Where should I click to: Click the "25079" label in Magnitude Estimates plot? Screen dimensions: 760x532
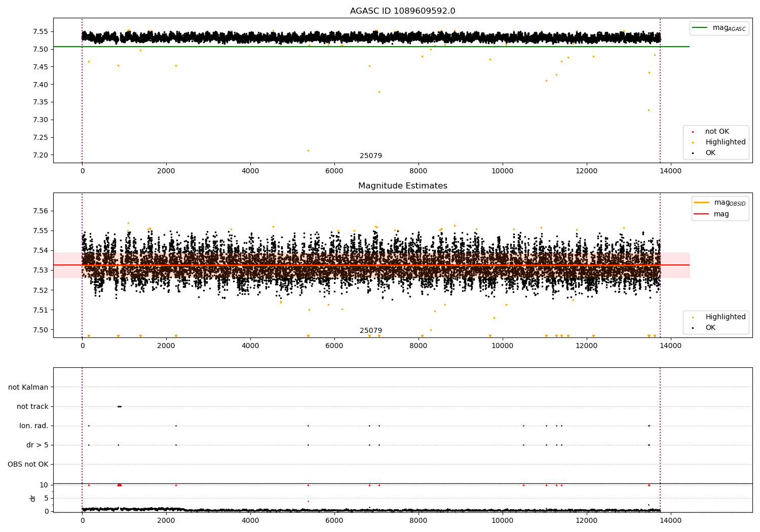click(x=371, y=331)
